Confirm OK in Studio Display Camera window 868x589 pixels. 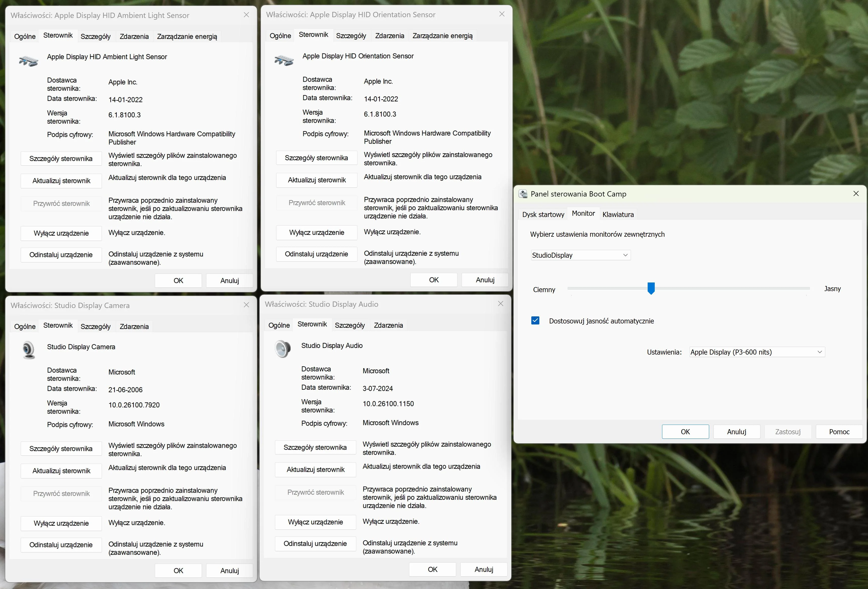[178, 570]
